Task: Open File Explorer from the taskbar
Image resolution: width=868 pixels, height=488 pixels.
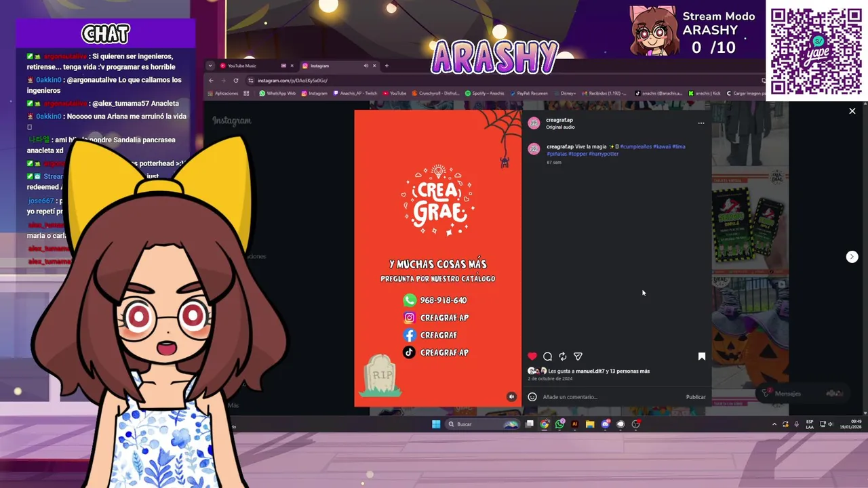Action: click(x=590, y=424)
